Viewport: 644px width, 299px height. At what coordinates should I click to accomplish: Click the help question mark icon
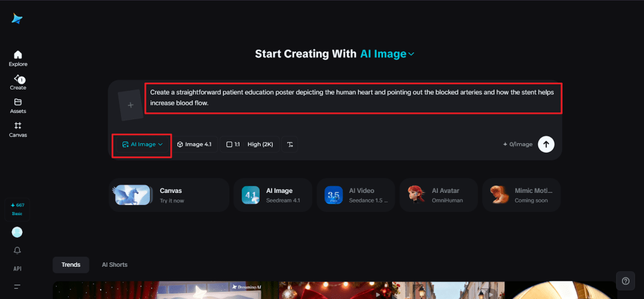click(x=625, y=281)
